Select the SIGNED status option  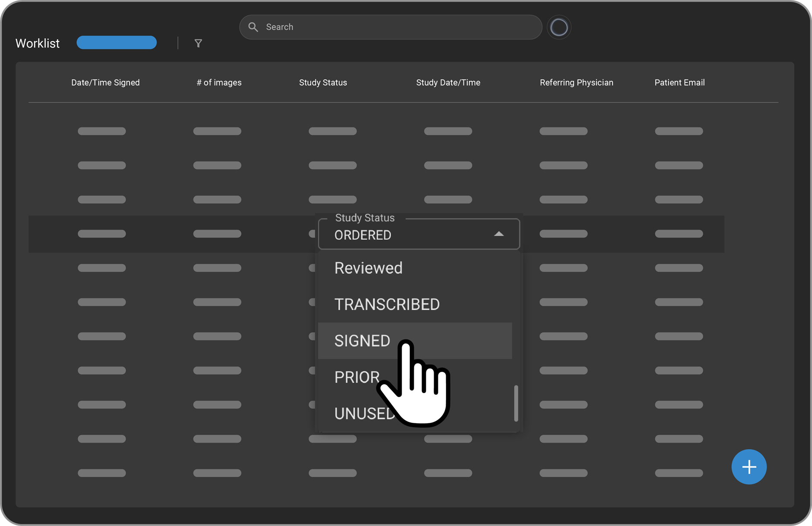362,341
